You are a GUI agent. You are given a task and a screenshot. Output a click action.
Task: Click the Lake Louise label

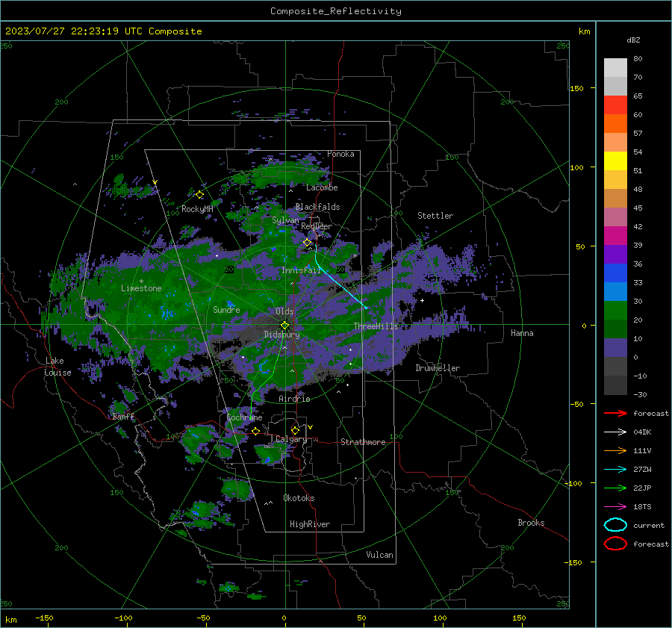tap(57, 367)
